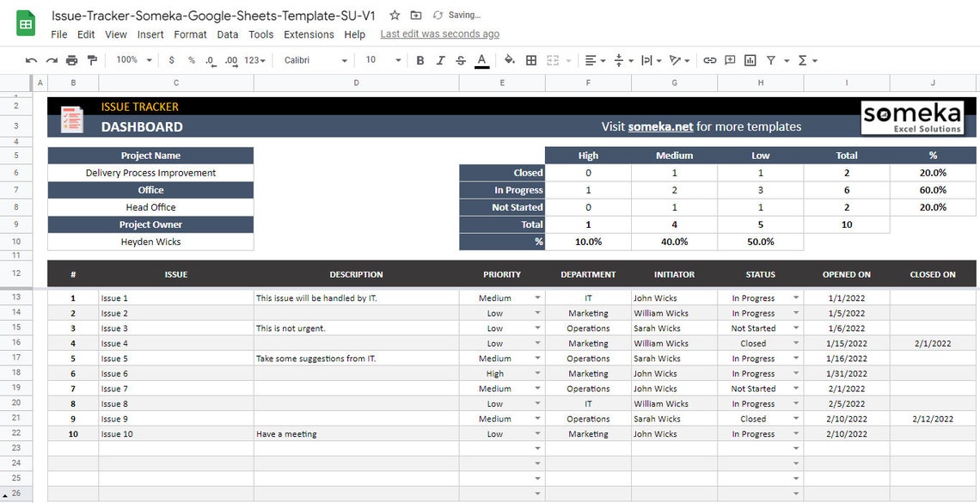The height and width of the screenshot is (503, 980).
Task: Expand the font size dropdown
Action: 397,60
